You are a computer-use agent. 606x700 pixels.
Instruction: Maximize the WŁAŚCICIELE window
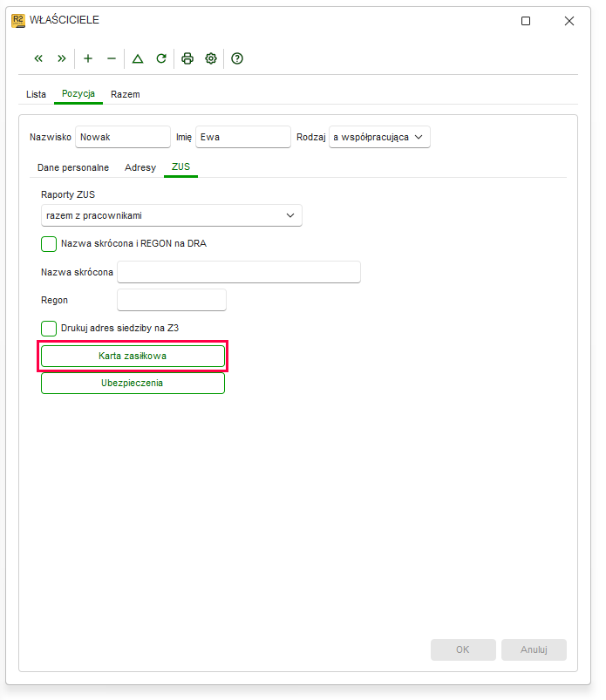[x=526, y=21]
